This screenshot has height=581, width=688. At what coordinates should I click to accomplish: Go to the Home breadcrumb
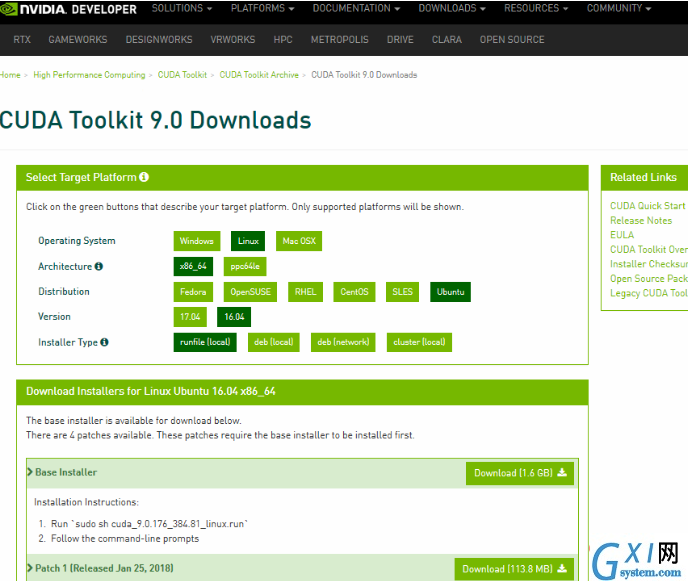(10, 75)
